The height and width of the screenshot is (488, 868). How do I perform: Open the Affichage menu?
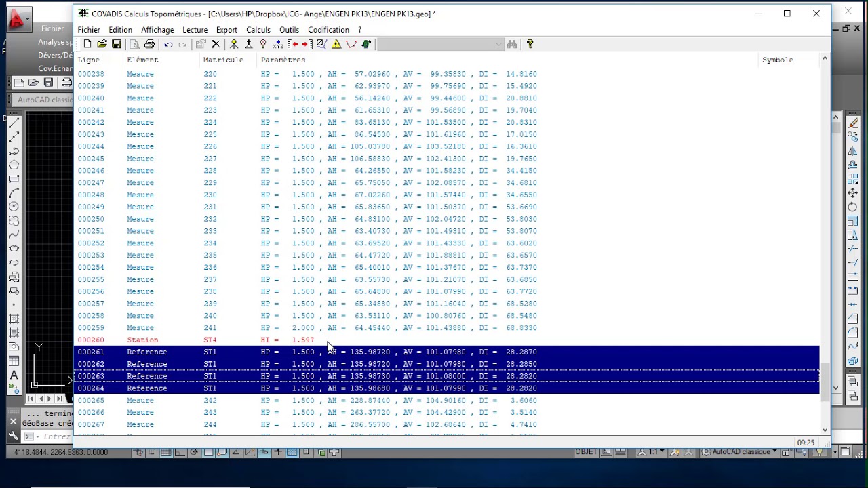pos(157,30)
